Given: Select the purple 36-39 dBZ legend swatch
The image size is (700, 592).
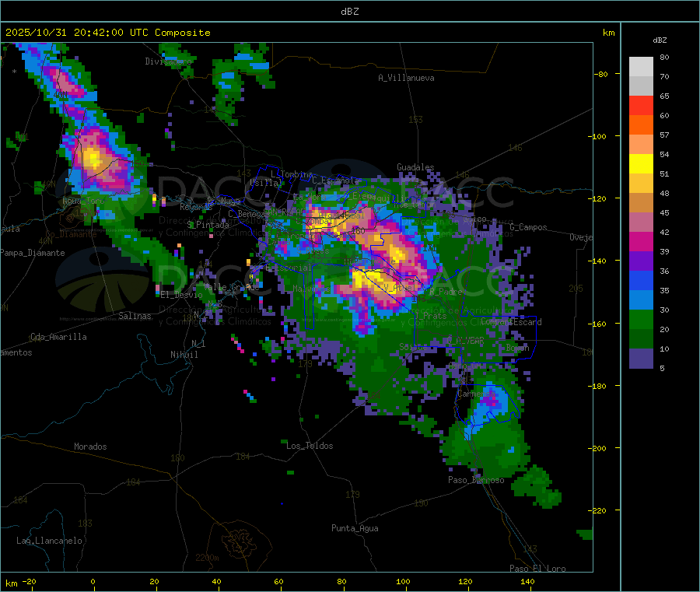Looking at the screenshot, I should [641, 261].
